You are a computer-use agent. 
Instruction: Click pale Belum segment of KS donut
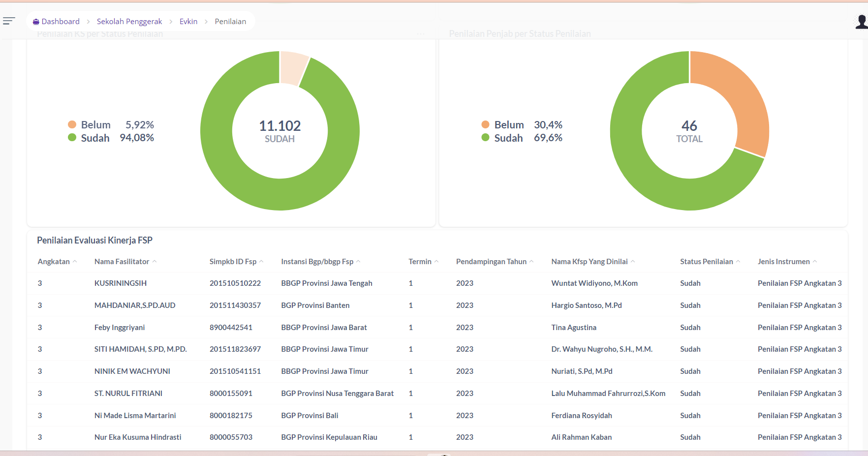[x=294, y=68]
